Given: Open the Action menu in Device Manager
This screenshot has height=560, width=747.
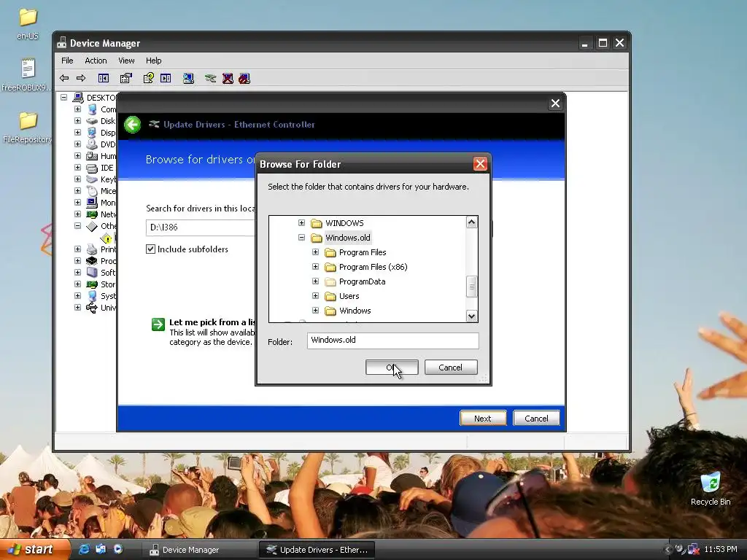Looking at the screenshot, I should [x=96, y=61].
